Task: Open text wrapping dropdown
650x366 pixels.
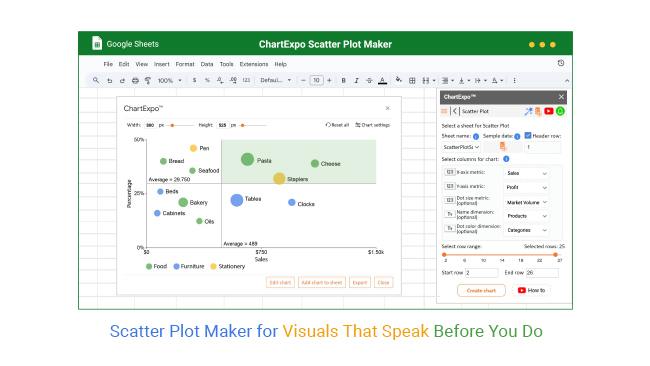Action: click(480, 80)
